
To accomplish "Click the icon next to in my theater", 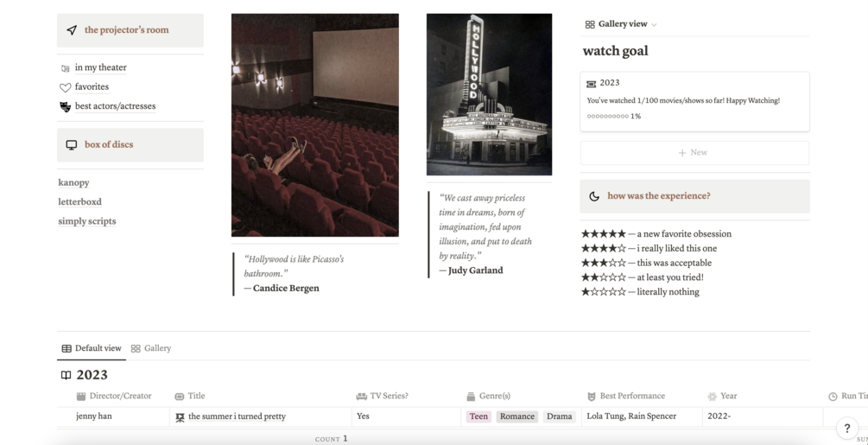I will tap(66, 68).
